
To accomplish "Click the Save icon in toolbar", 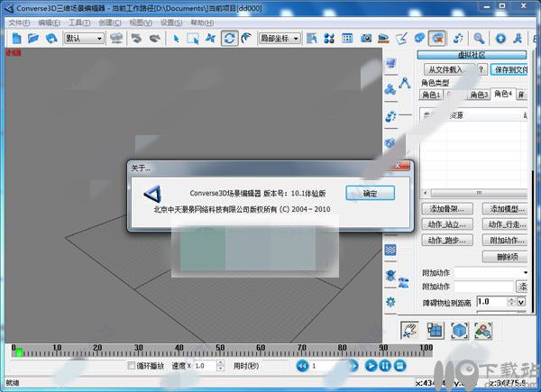I will pyautogui.click(x=51, y=38).
